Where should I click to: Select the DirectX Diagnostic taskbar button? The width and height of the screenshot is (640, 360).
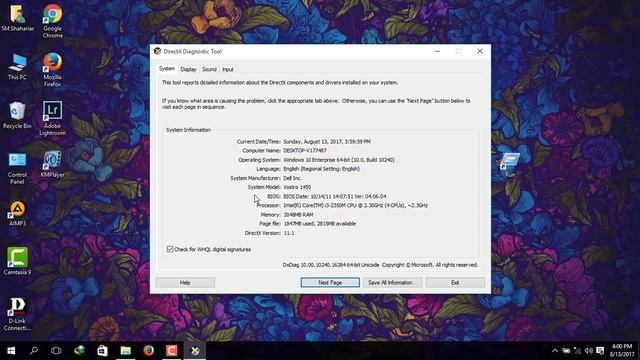tap(195, 351)
